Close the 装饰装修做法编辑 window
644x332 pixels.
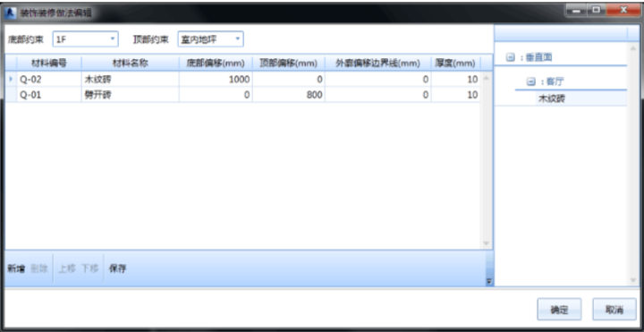[x=623, y=10]
